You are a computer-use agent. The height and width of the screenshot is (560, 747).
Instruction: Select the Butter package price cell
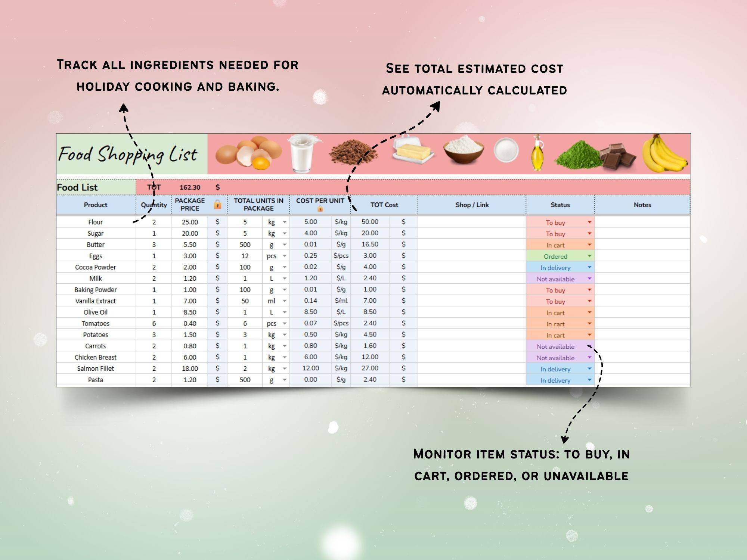(x=190, y=245)
